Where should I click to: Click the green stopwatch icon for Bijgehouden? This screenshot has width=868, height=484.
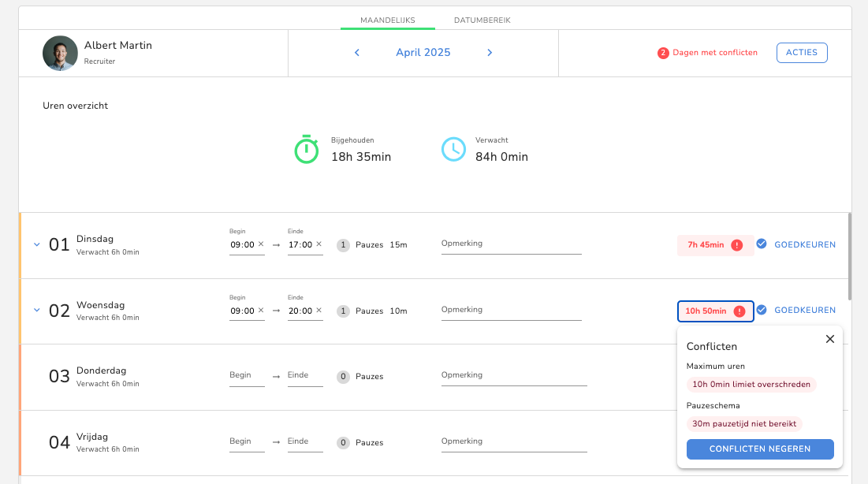pos(306,149)
